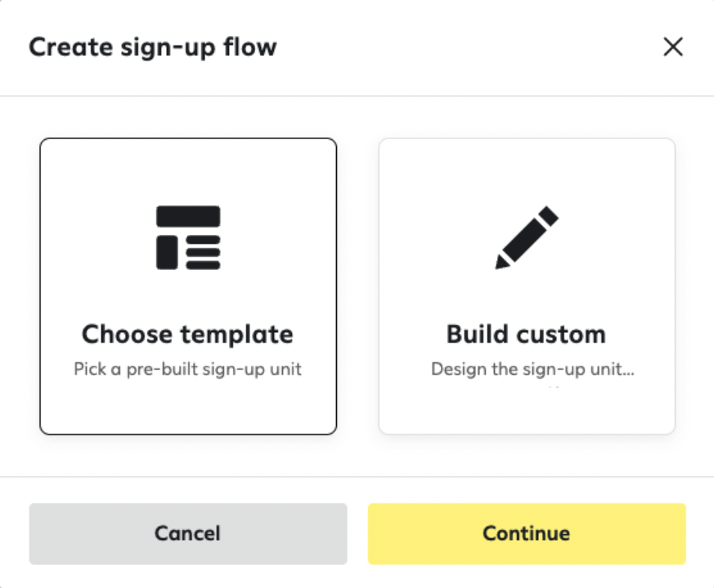Click the gray Cancel button label
Screen dimensions: 714x588
(x=188, y=533)
